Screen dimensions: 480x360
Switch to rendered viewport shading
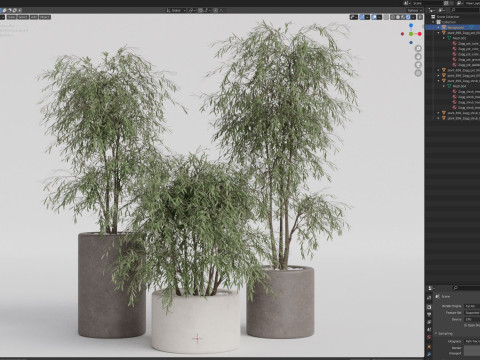408,17
